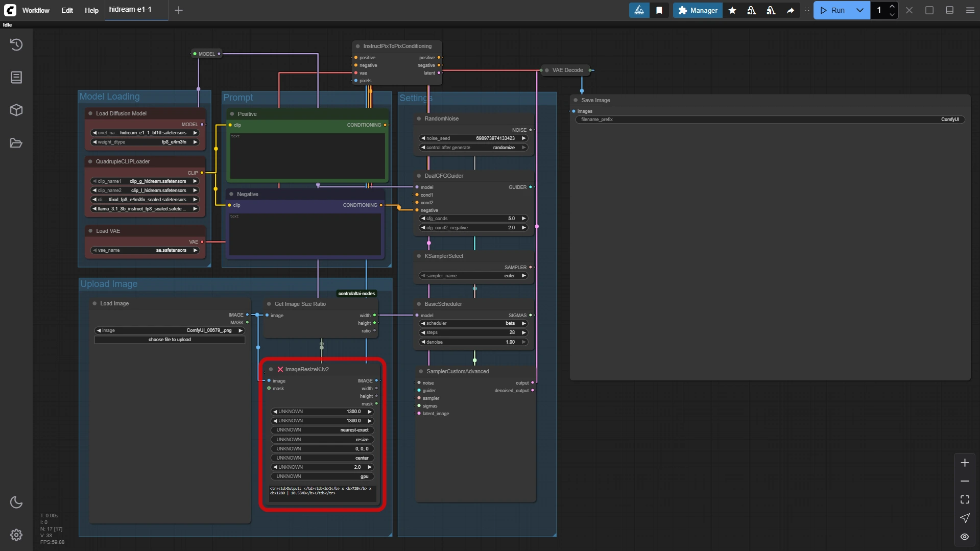The image size is (980, 551).
Task: Open the Workflow menu
Action: pos(36,10)
